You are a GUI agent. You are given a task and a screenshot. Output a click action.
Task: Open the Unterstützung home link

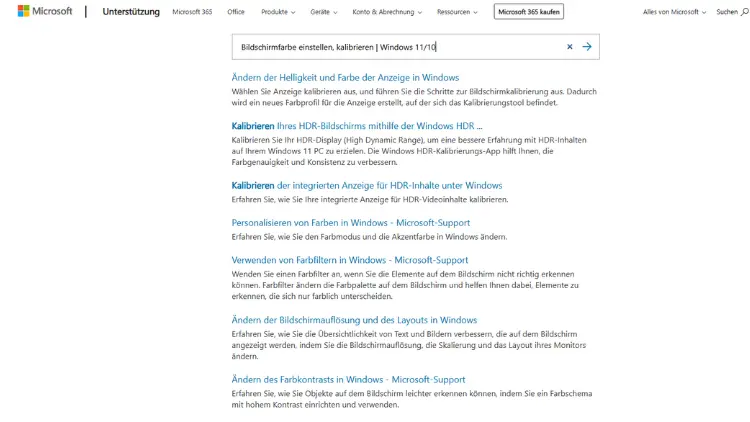pos(131,12)
